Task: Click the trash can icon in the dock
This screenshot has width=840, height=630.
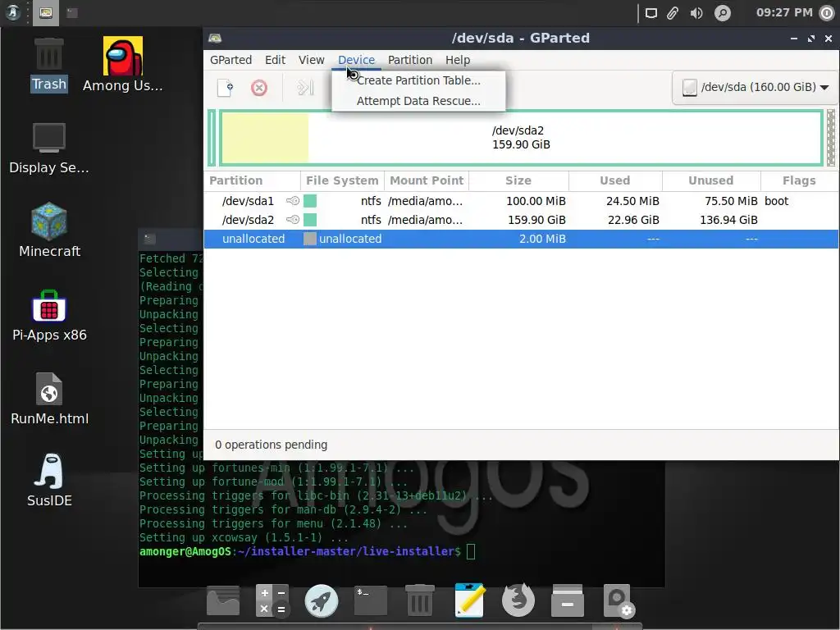Action: [419, 600]
